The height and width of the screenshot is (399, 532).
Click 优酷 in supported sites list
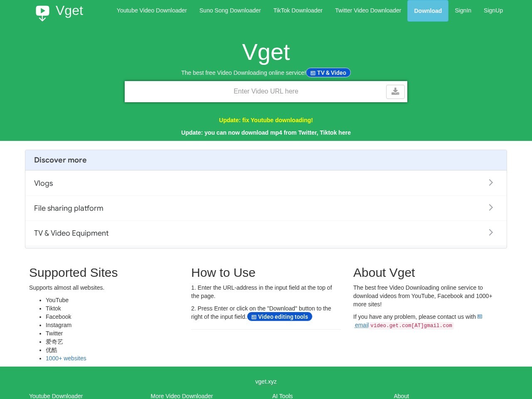[x=52, y=350]
